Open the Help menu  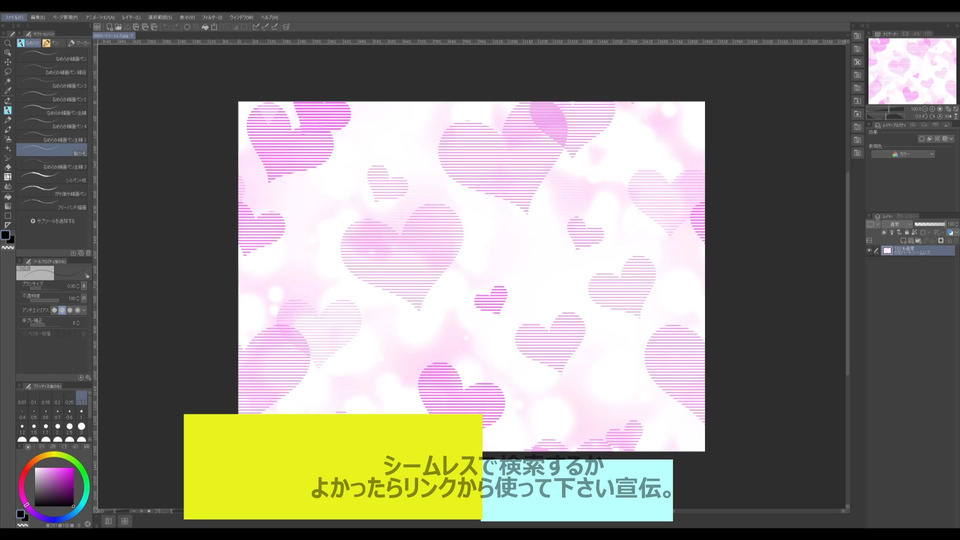pos(269,18)
